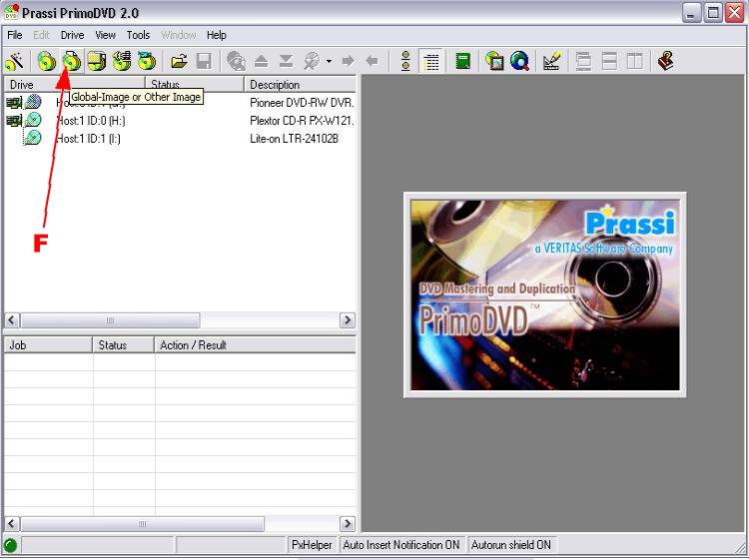749x560 pixels.
Task: Click the job list's right scroll arrow
Action: 348,524
